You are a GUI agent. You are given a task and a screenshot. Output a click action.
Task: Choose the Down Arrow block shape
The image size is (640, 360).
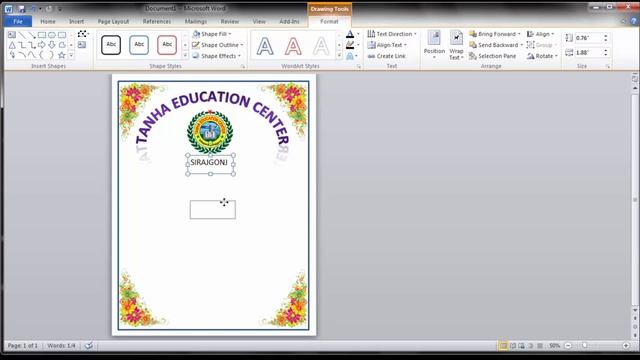tap(52, 45)
